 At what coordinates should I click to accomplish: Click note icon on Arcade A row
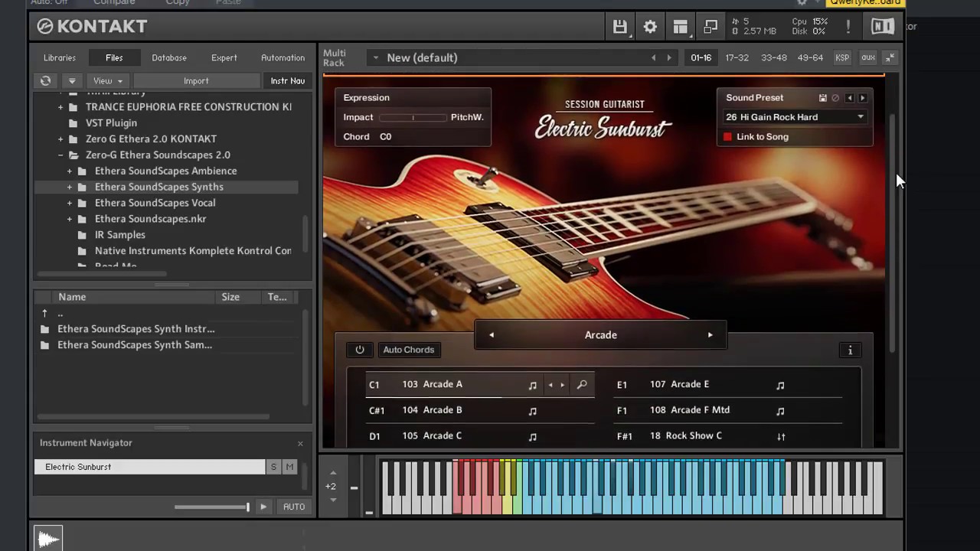[x=533, y=385]
